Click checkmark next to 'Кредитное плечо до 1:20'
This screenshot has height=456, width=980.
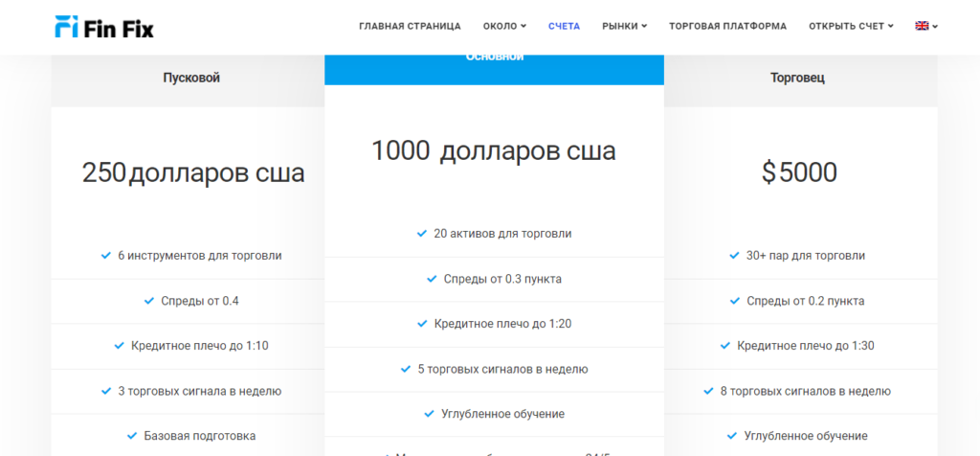[x=422, y=324]
